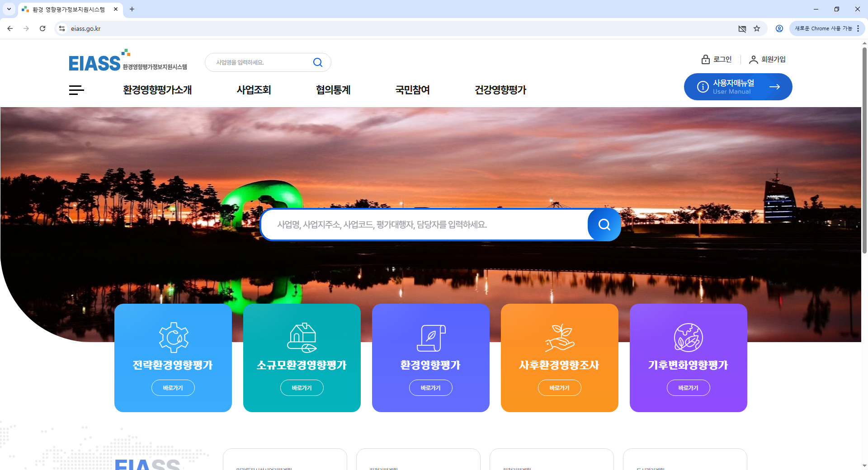Click 바로가기 under 환경영향평가
Viewport: 868px width, 470px height.
click(x=431, y=388)
